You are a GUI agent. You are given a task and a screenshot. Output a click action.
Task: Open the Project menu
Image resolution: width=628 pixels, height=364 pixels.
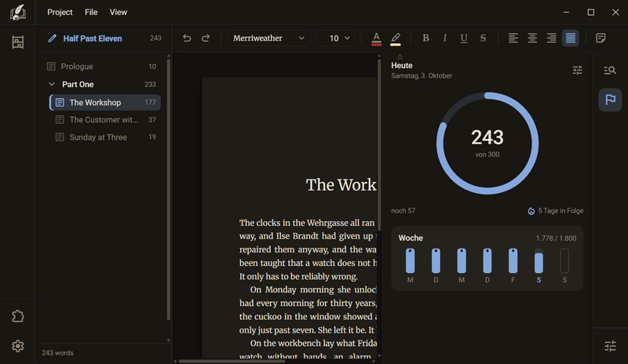click(x=60, y=13)
